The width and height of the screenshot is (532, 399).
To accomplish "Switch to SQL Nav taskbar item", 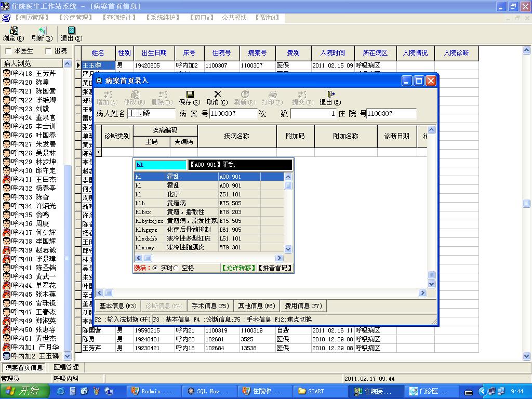I will point(208,391).
